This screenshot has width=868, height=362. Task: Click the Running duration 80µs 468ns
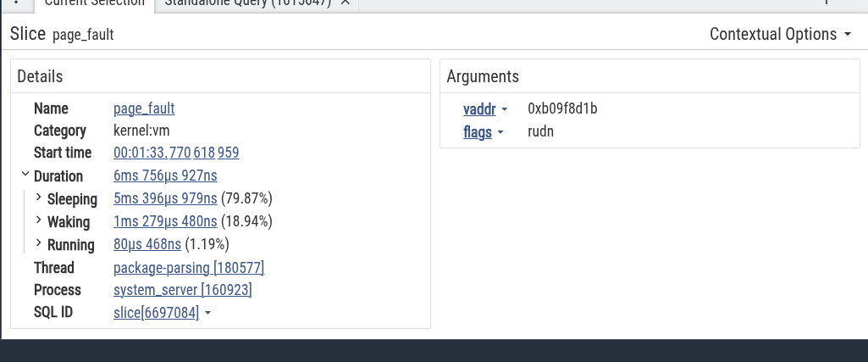tap(147, 245)
